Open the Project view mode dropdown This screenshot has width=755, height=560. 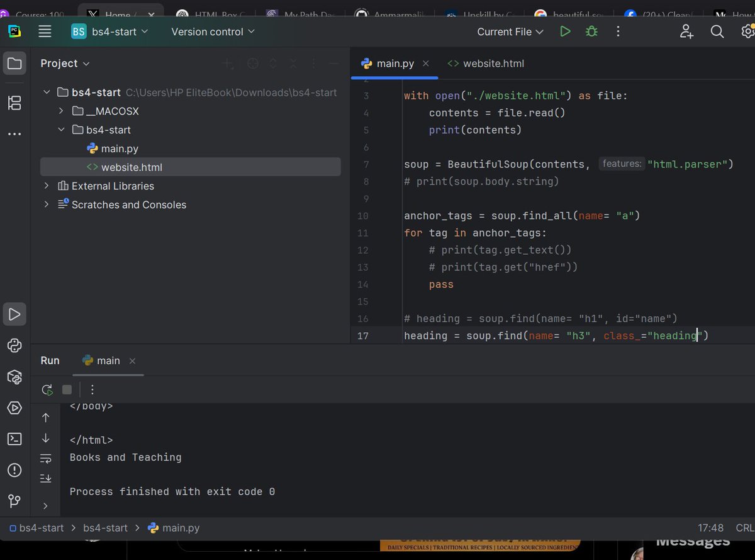point(65,64)
